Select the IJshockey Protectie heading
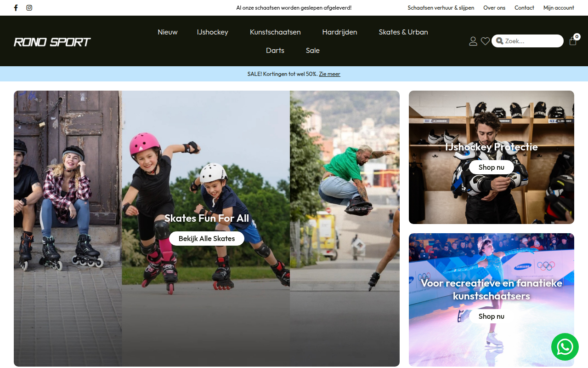This screenshot has height=368, width=588. pos(492,147)
